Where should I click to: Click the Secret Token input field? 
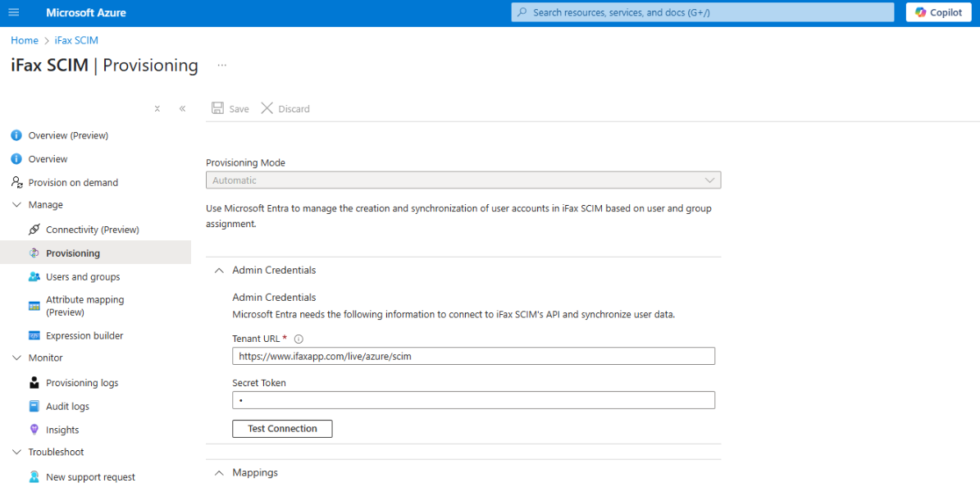(x=473, y=400)
